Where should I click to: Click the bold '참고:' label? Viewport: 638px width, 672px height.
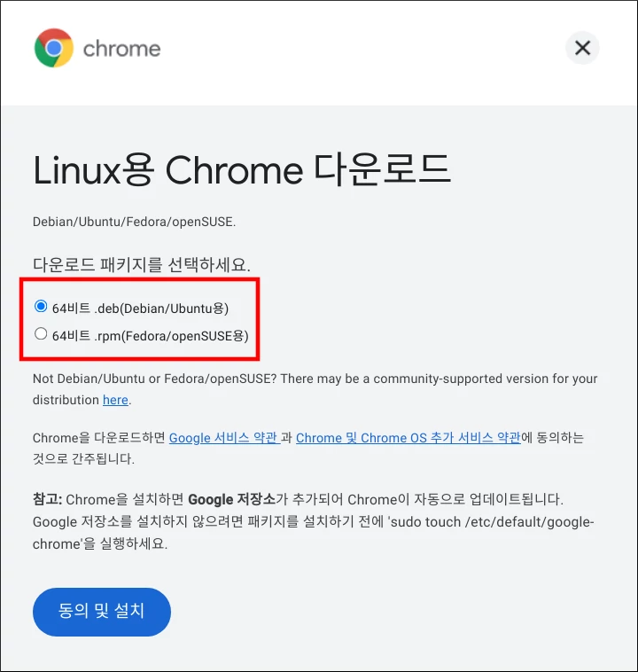[48, 499]
